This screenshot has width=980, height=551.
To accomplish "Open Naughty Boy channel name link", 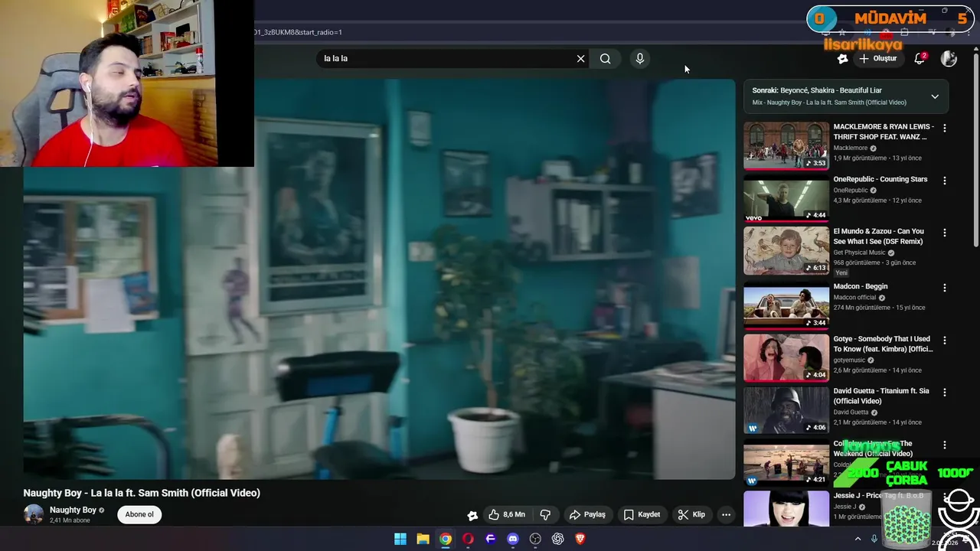I will click(73, 510).
